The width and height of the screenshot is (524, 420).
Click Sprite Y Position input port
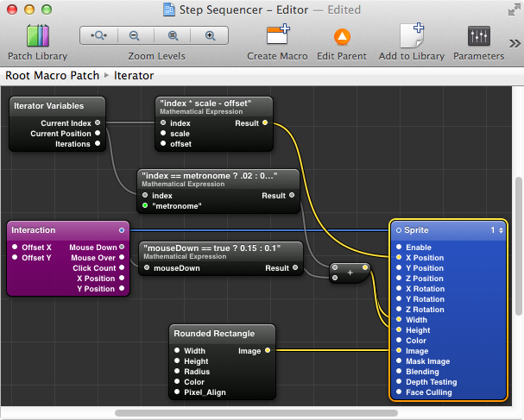tap(399, 267)
